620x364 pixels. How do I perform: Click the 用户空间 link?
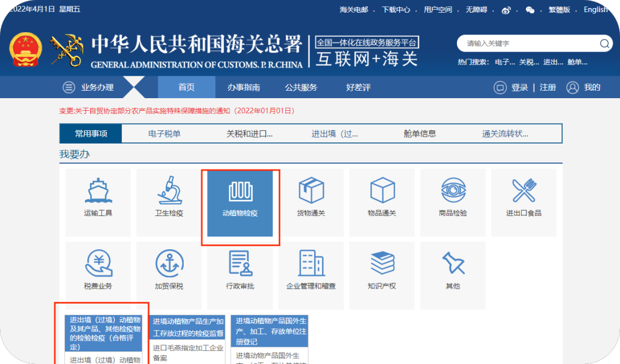pyautogui.click(x=438, y=10)
